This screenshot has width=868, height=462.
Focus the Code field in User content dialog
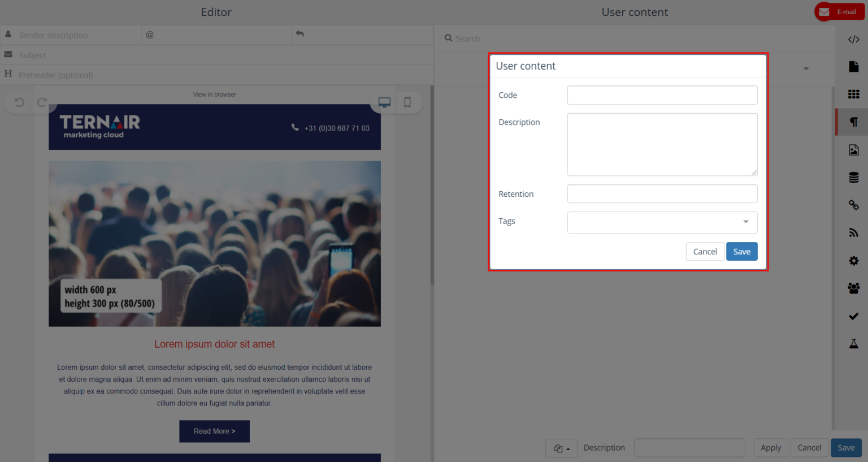click(662, 95)
